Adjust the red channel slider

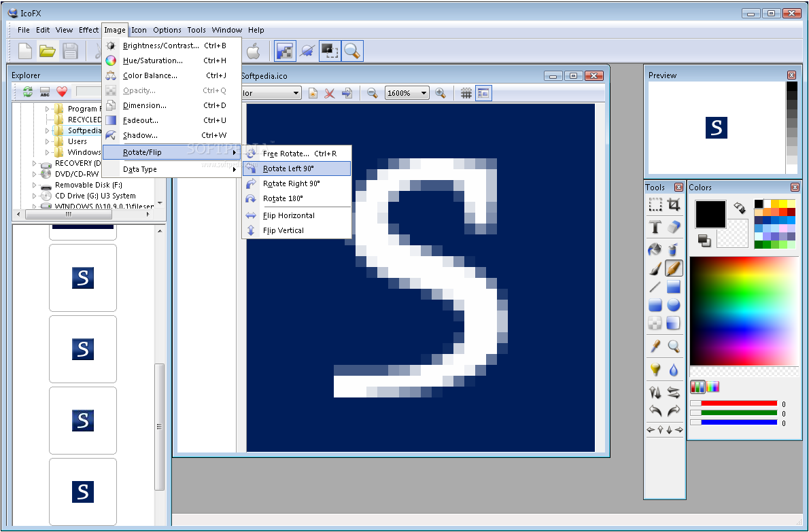click(x=734, y=404)
